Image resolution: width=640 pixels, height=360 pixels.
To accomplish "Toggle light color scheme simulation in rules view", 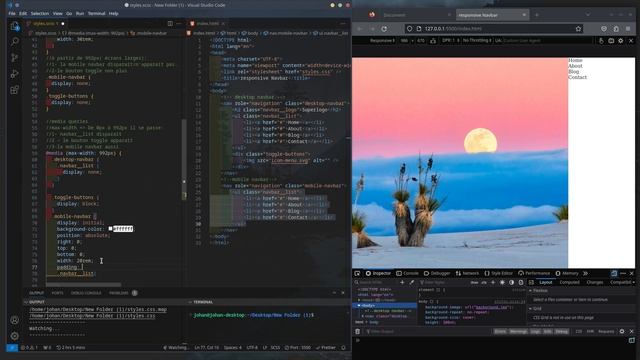I will [502, 282].
